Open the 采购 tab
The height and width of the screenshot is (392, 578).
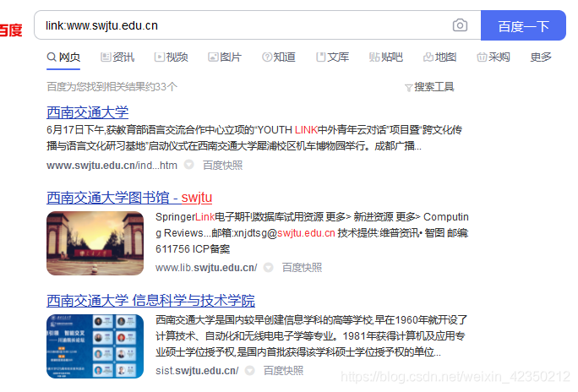click(493, 57)
